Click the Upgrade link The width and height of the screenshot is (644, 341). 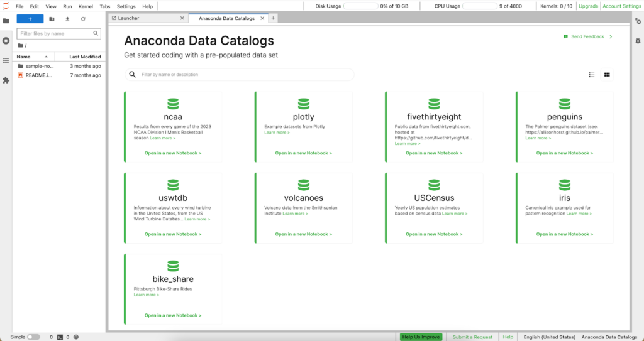[x=589, y=6]
